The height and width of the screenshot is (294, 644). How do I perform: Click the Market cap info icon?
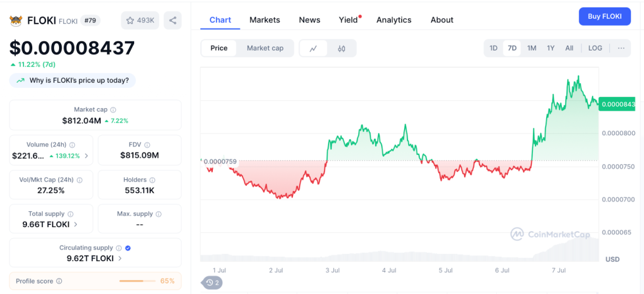[x=113, y=110]
